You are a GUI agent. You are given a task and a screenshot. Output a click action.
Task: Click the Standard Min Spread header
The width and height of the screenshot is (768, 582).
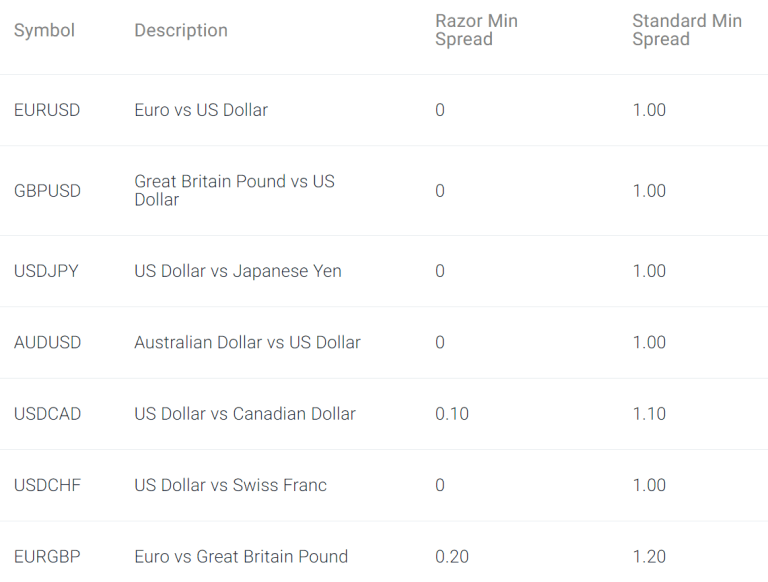click(686, 30)
